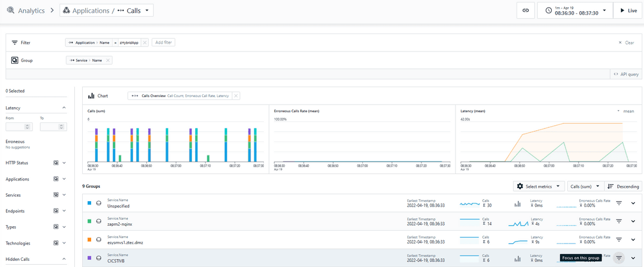Clear all filters with the Clear button
Viewport: 644px width, 267px height.
click(x=626, y=42)
